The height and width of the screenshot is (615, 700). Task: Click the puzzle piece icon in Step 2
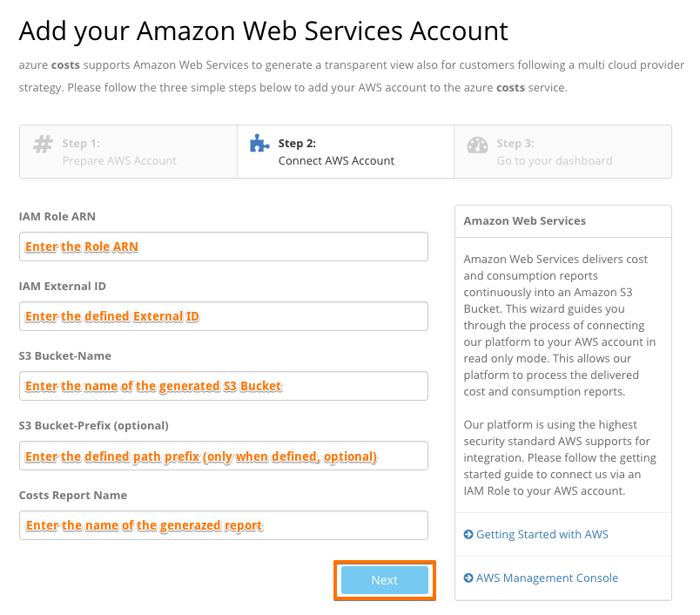[259, 144]
